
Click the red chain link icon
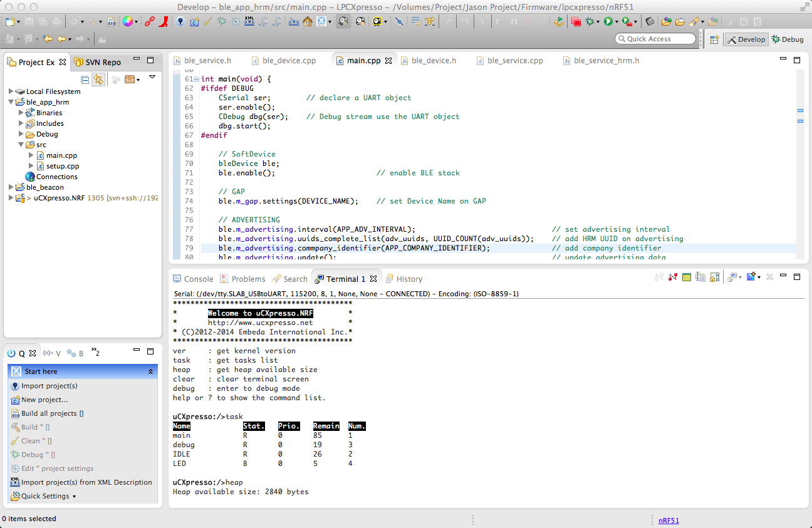pyautogui.click(x=150, y=21)
